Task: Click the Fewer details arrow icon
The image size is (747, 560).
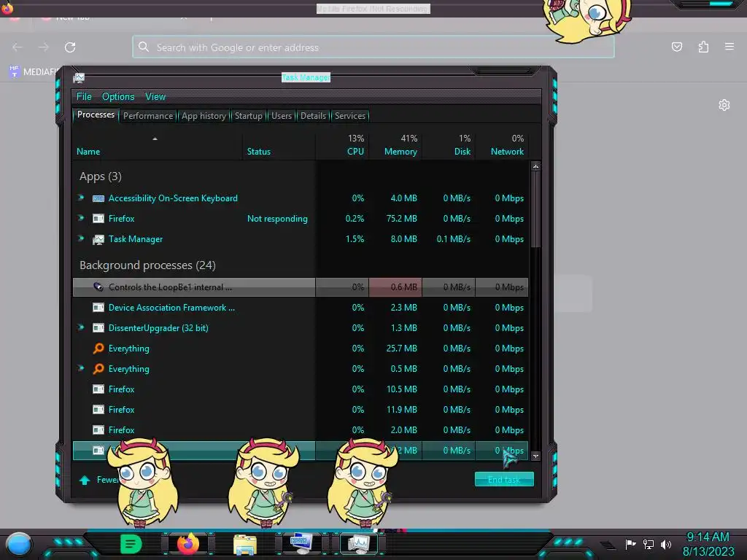Action: [x=85, y=480]
